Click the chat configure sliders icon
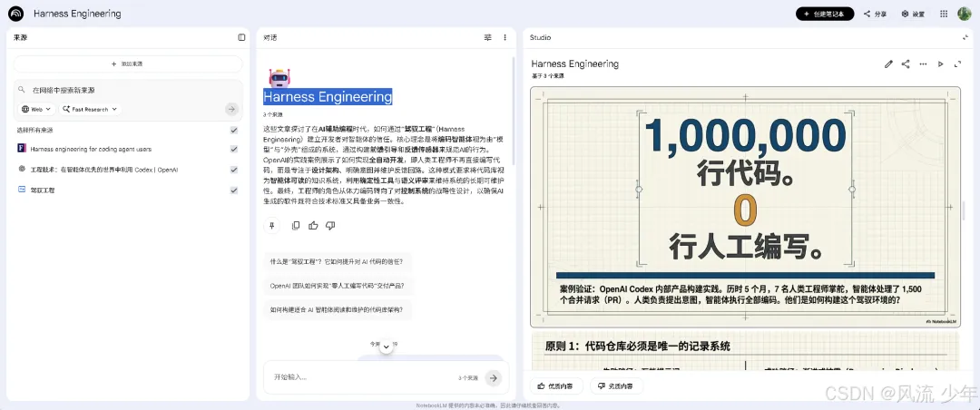This screenshot has width=980, height=410. [487, 37]
